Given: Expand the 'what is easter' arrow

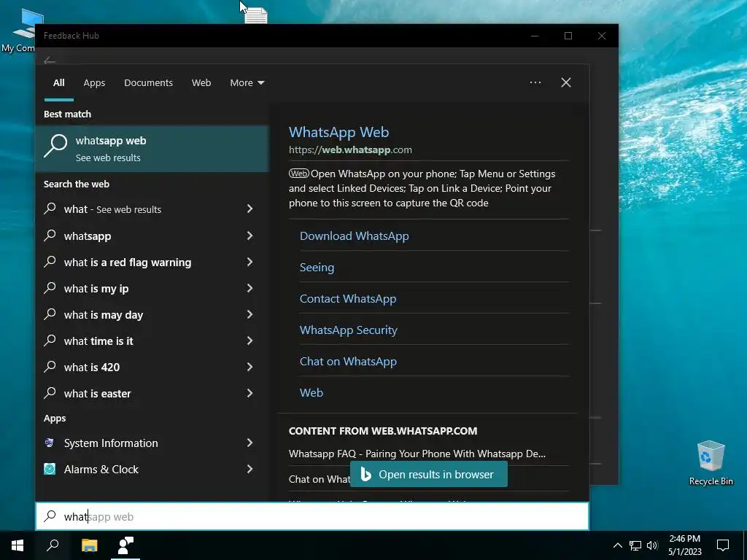Looking at the screenshot, I should (249, 393).
